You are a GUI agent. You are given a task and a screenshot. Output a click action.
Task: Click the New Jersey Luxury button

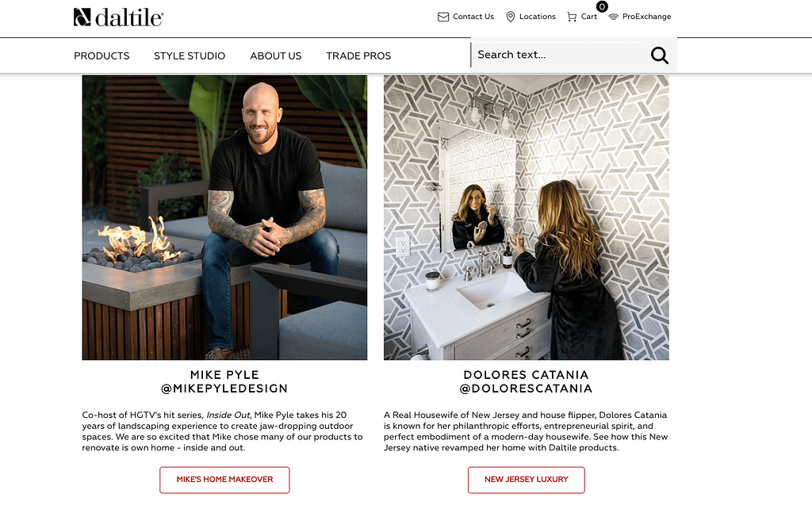(x=527, y=480)
